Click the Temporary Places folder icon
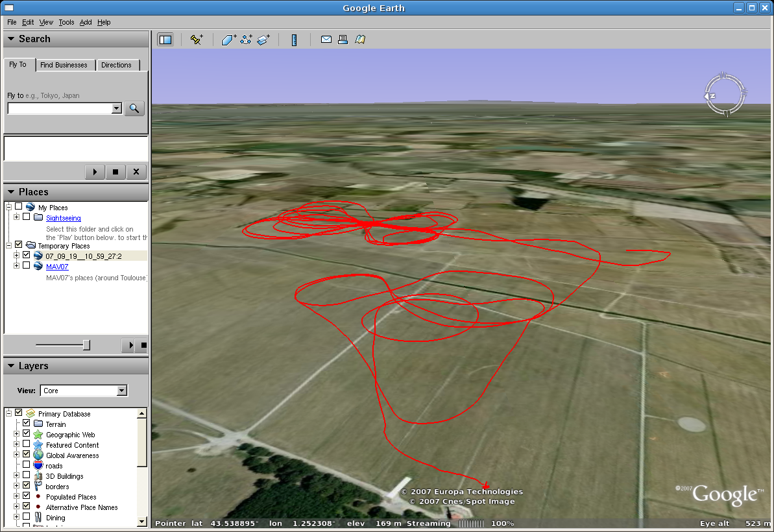The width and height of the screenshot is (774, 532). 30,245
